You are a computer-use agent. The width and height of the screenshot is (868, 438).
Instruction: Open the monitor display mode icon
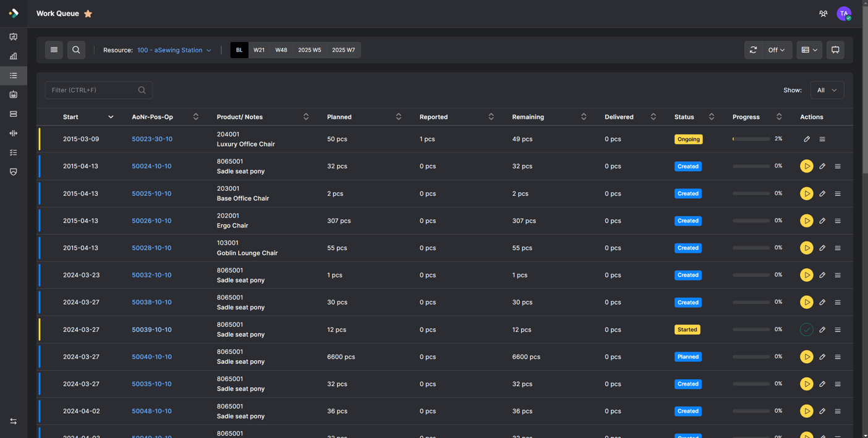[x=835, y=50]
